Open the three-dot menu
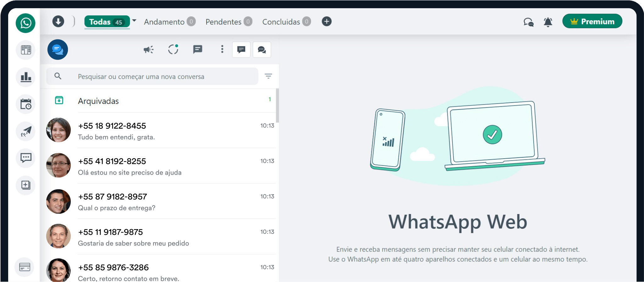 point(222,49)
